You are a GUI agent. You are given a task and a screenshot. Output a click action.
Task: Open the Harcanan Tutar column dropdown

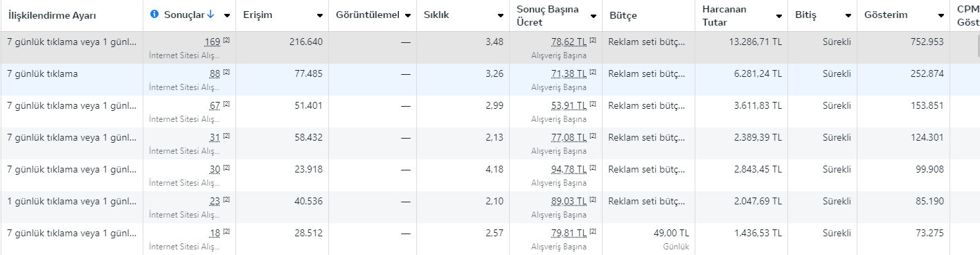click(778, 15)
